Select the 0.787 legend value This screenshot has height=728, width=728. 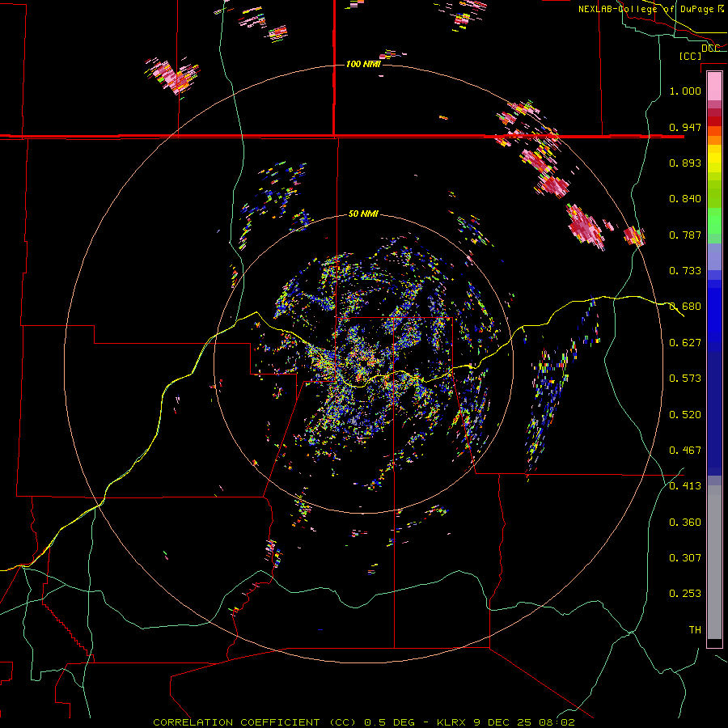point(685,235)
